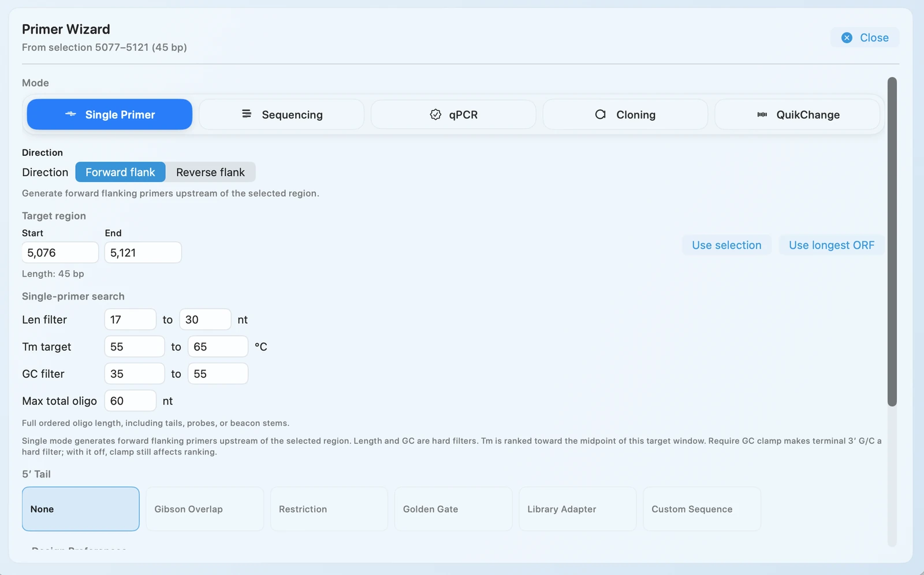Select Forward flank direction
Image resolution: width=924 pixels, height=575 pixels.
tap(120, 172)
